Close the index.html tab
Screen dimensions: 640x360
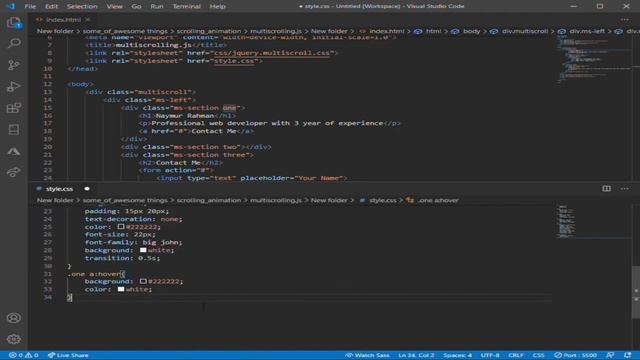[88, 20]
